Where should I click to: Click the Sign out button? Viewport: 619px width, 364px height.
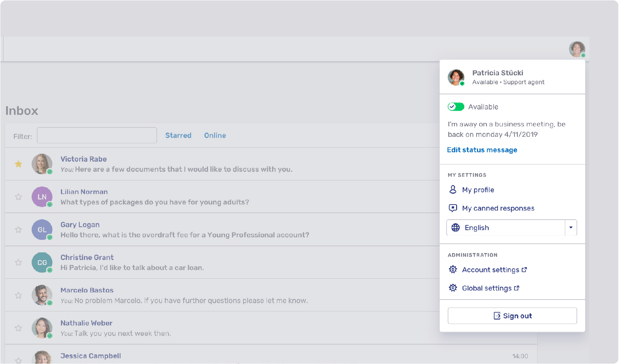512,316
